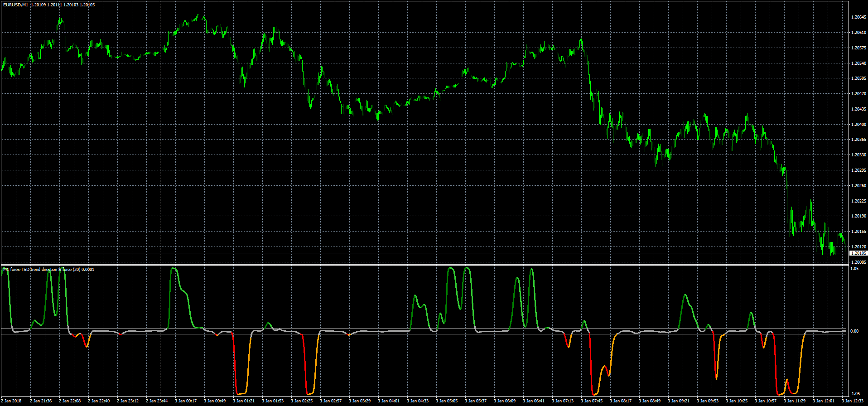Click the 1.20155 price axis label
The width and height of the screenshot is (868, 406).
point(858,232)
